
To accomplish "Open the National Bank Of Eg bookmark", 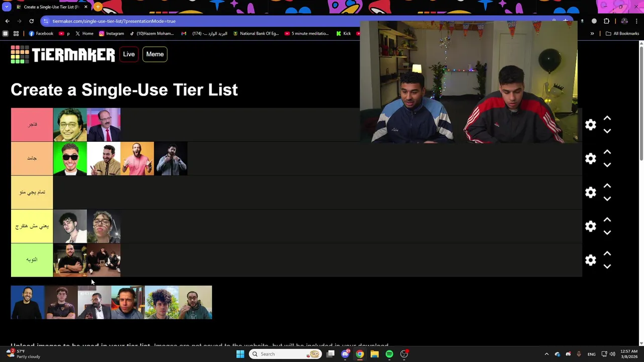I will coord(256,34).
